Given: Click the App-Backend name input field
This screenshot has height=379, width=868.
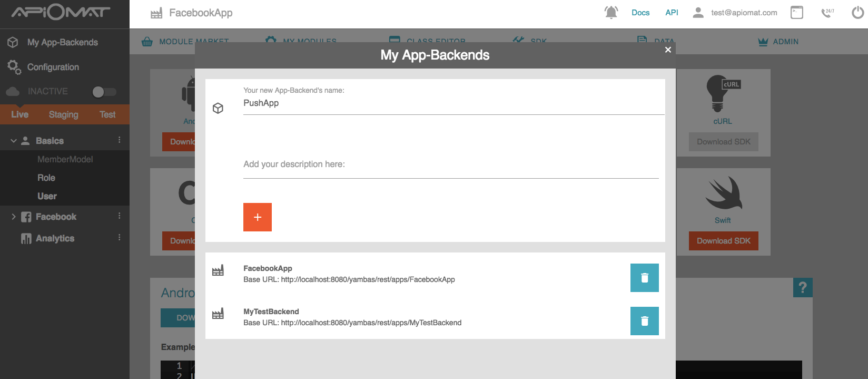Looking at the screenshot, I should click(x=453, y=103).
